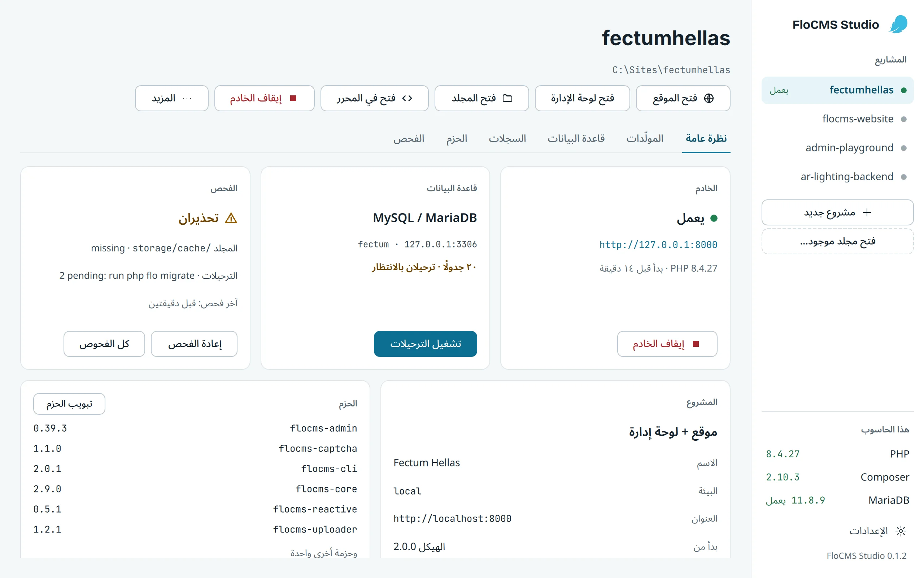Image resolution: width=924 pixels, height=578 pixels.
Task: Click the grey status dot beside admin-playground
Action: [904, 148]
